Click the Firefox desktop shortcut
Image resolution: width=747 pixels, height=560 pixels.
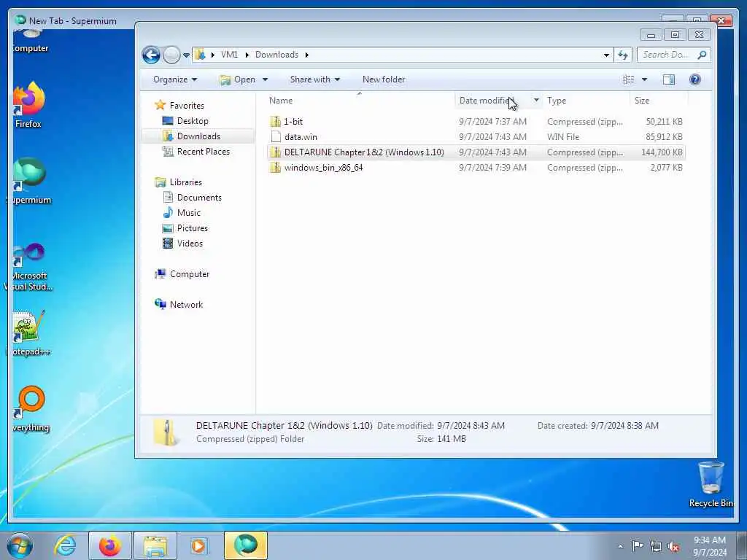[28, 105]
